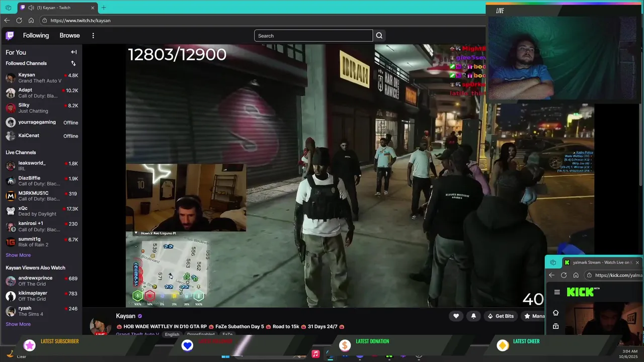This screenshot has height=362, width=644.
Task: Open the Music app on taskbar
Action: pos(315,354)
